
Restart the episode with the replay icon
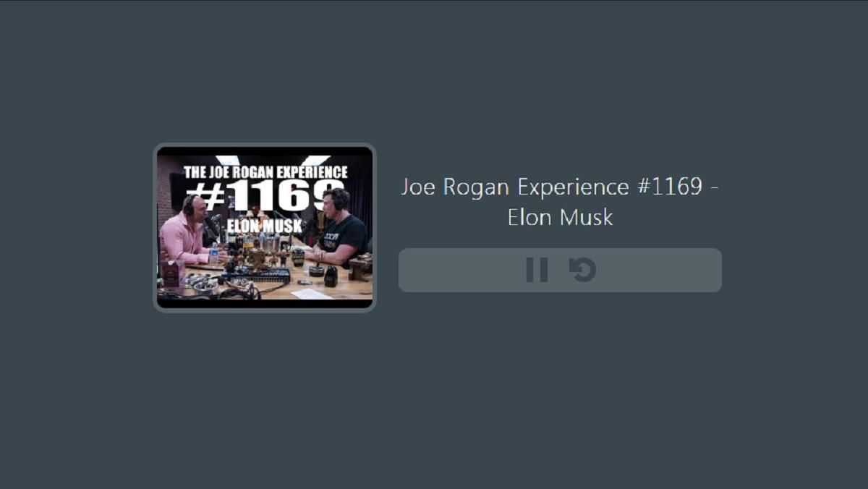click(582, 270)
